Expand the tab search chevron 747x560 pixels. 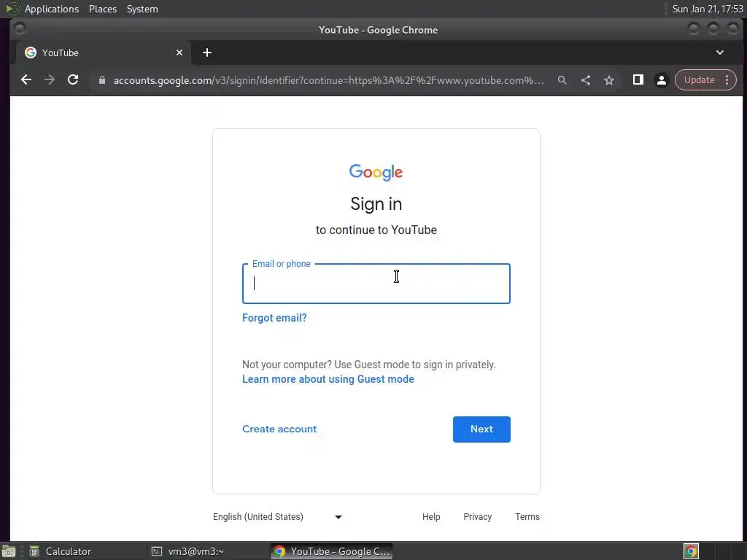click(x=720, y=52)
